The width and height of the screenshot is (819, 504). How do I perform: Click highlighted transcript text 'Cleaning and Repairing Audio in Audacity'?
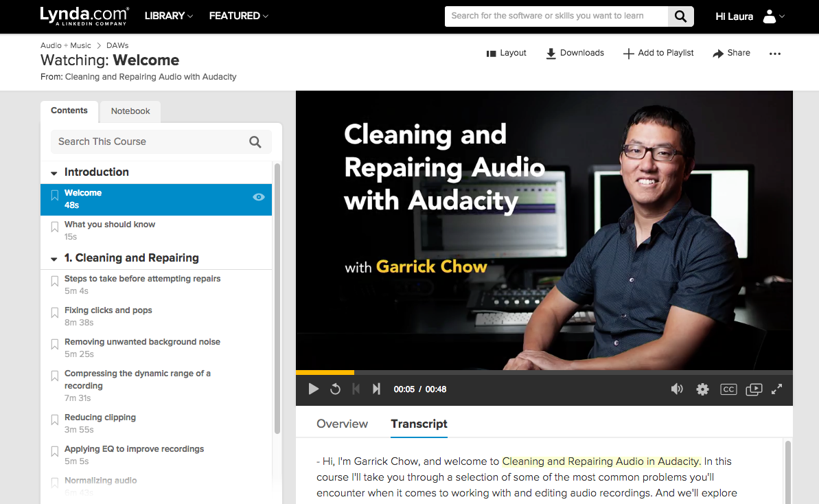coord(601,461)
